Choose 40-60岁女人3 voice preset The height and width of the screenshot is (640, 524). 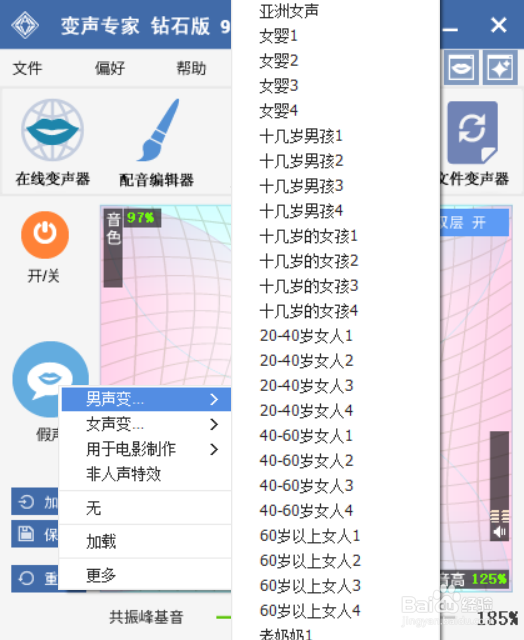coord(306,485)
